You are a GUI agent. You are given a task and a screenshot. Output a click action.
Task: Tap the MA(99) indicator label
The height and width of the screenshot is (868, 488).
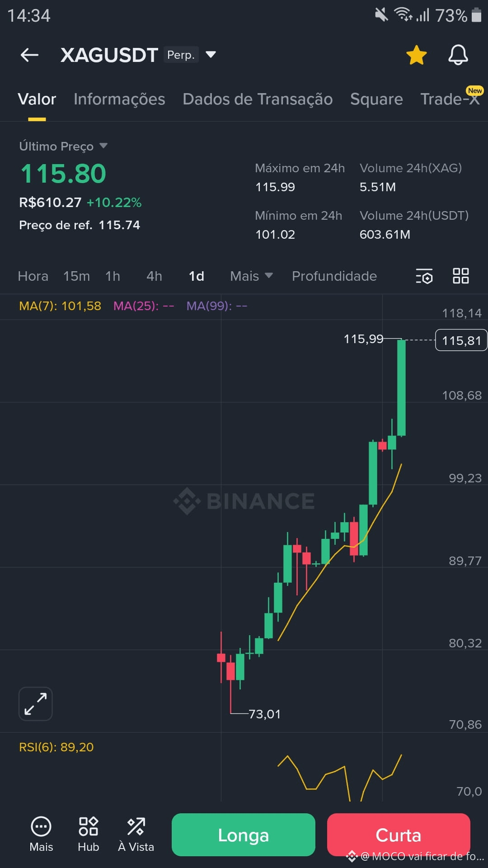pos(217,306)
